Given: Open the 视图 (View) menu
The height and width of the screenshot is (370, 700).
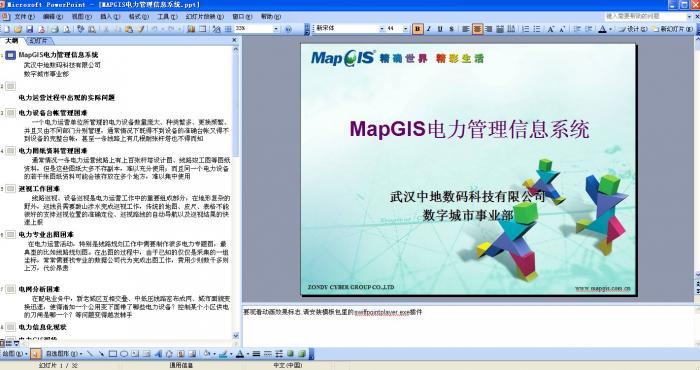Looking at the screenshot, I should click(81, 17).
